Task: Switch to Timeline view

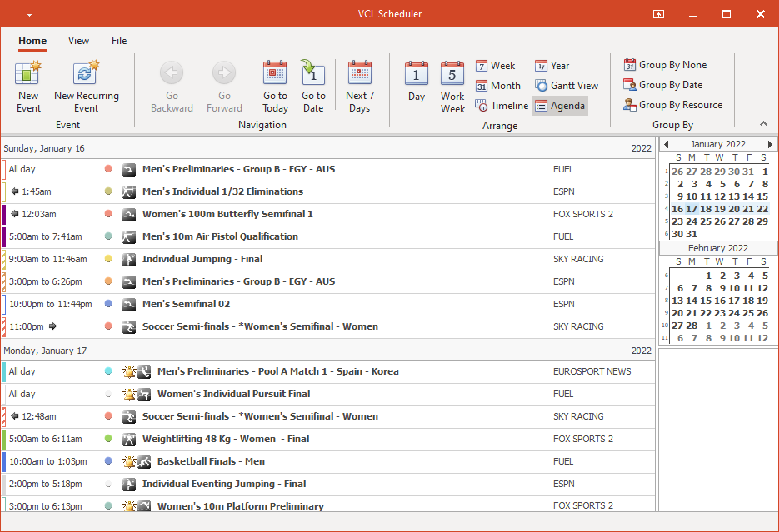Action: pyautogui.click(x=502, y=105)
